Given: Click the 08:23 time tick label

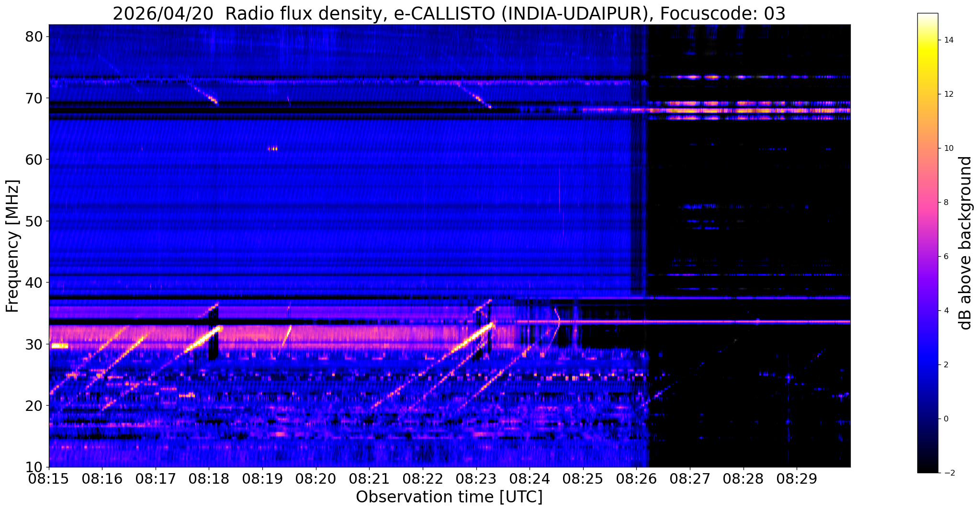Looking at the screenshot, I should coord(476,479).
